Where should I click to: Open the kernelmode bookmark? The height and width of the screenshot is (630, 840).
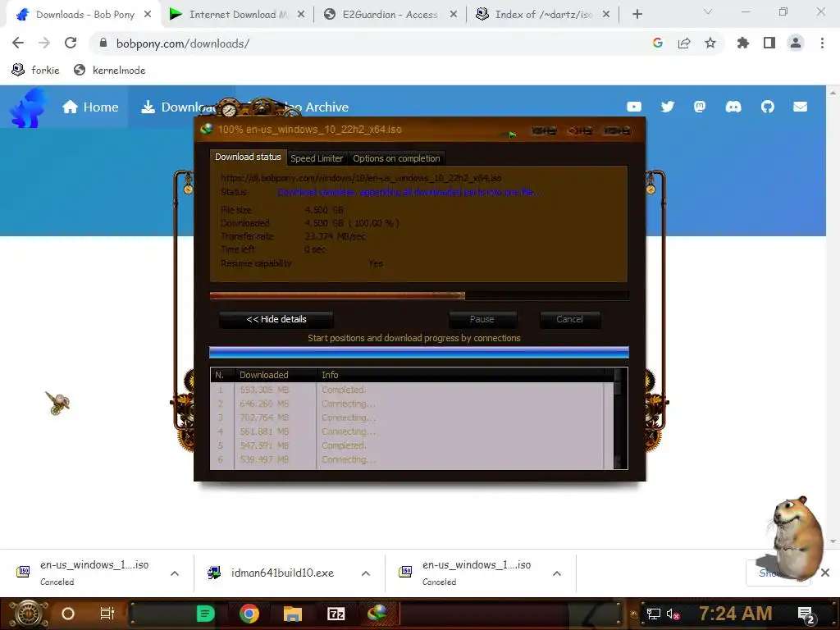(110, 71)
